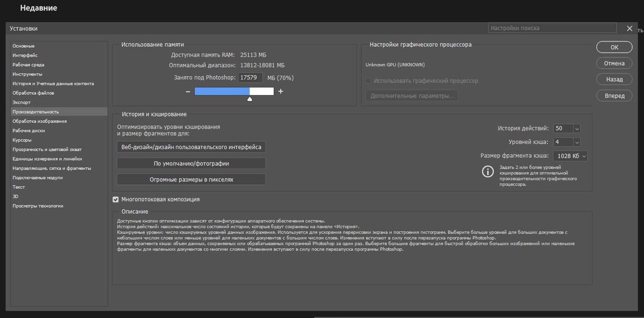Click the plus icon on the memory slider
Screen dimensions: 644x318
click(280, 91)
